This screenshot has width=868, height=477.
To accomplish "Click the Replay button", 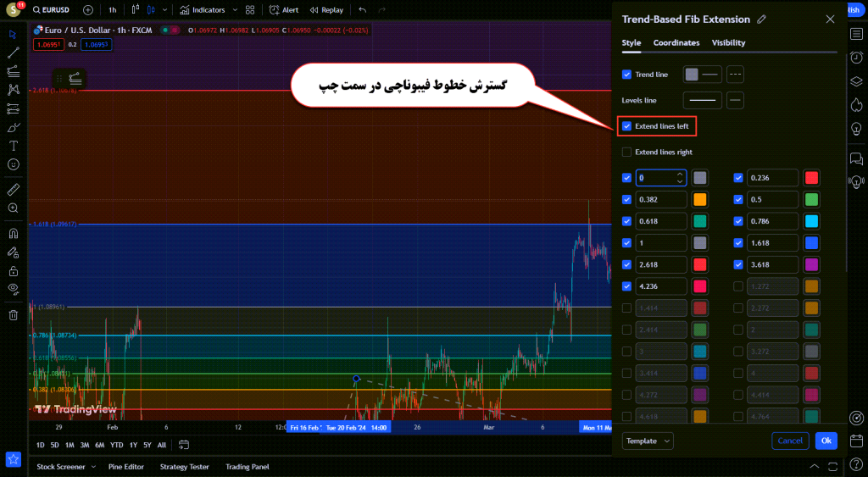I will coord(326,10).
